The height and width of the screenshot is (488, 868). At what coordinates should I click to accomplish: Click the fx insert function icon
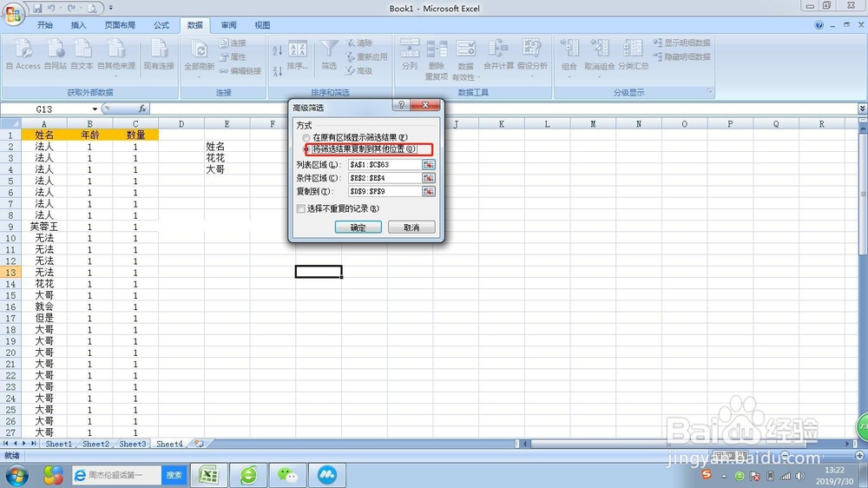142,109
